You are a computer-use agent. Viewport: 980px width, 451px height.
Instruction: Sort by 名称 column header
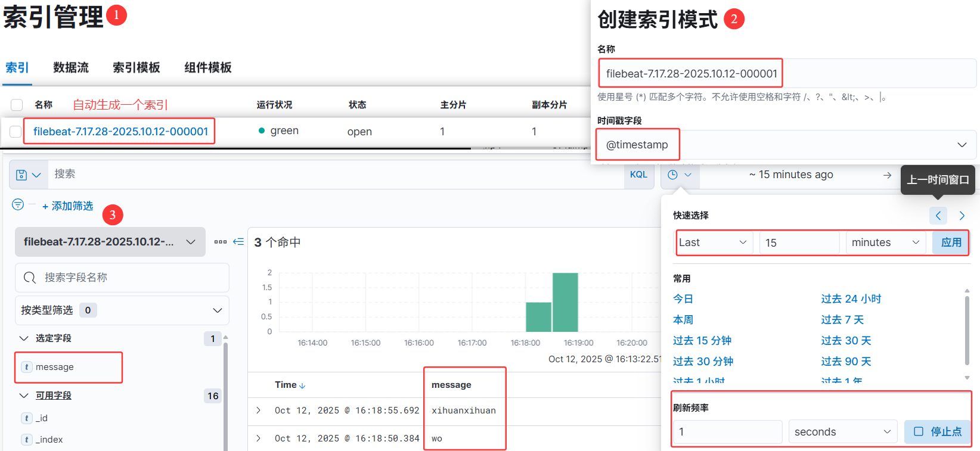click(44, 105)
